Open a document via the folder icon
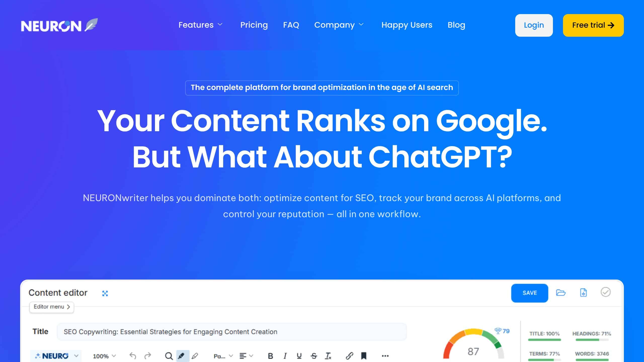This screenshot has width=644, height=362. [560, 293]
